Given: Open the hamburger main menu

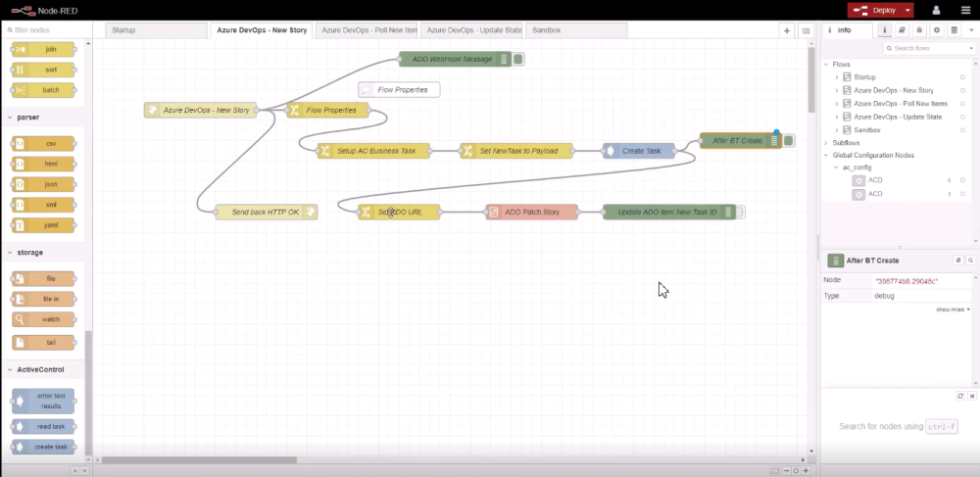Looking at the screenshot, I should pos(965,10).
